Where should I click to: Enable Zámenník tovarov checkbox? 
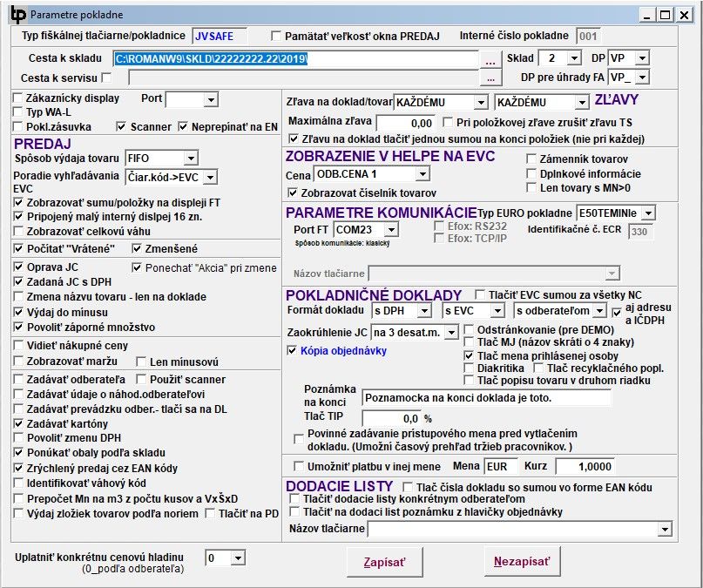(x=531, y=159)
